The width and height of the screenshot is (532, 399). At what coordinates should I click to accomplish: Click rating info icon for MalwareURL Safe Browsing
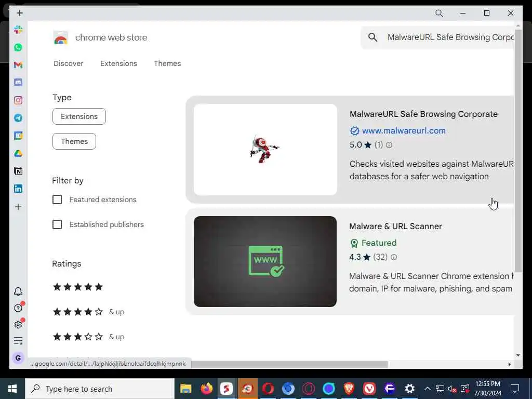pyautogui.click(x=389, y=145)
